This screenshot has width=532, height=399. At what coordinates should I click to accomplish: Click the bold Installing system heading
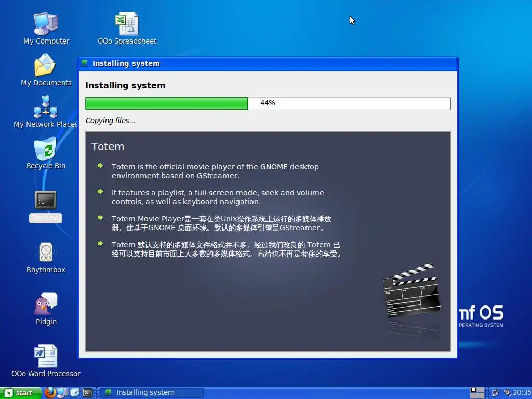125,85
